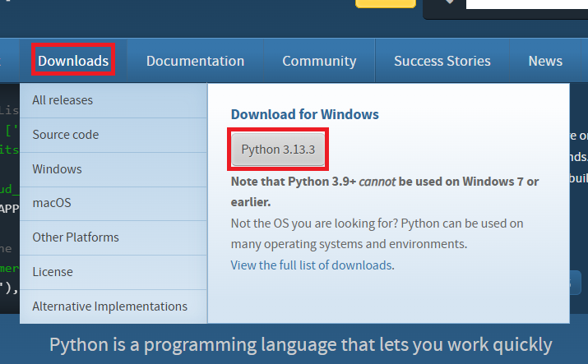The image size is (588, 364).
Task: Select Alternative Implementations entry
Action: [x=113, y=306]
